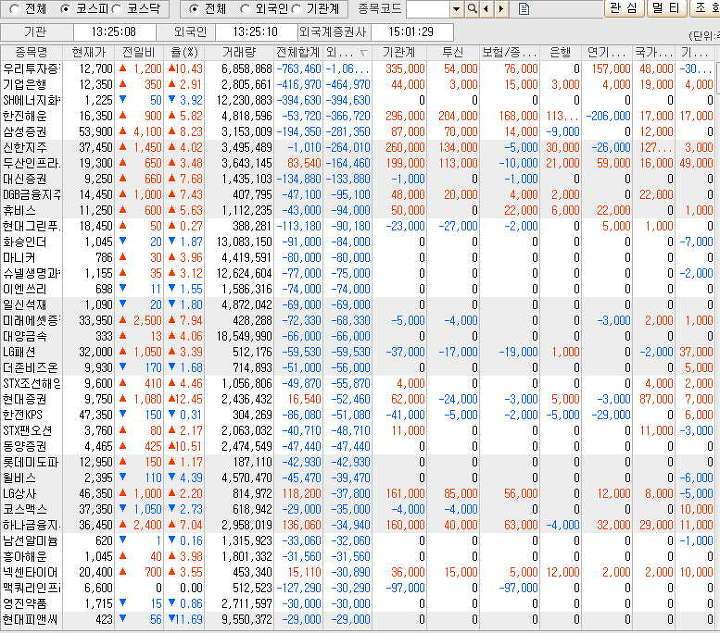
Task: Select the 외국인 investor radio button
Action: pyautogui.click(x=245, y=9)
